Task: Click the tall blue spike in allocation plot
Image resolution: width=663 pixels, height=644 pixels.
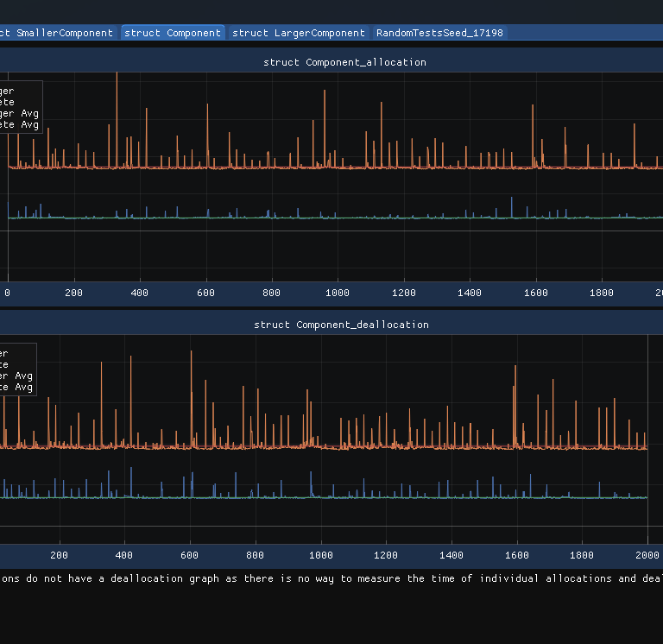Action: (512, 205)
